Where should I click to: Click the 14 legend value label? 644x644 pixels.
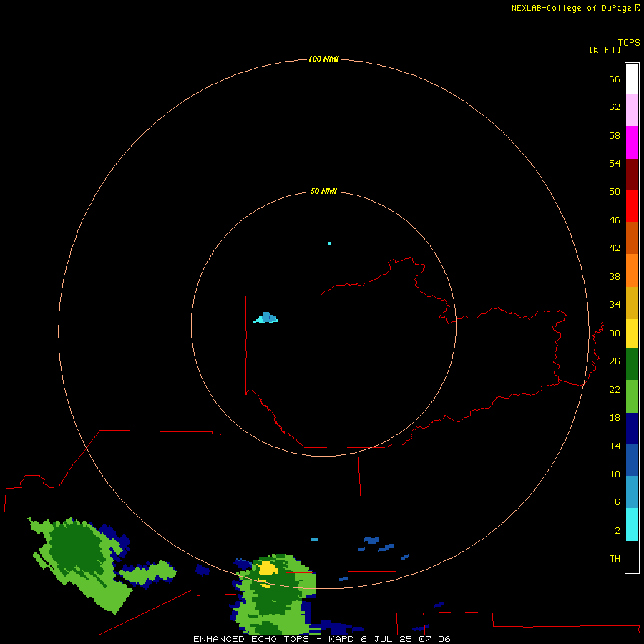[615, 446]
